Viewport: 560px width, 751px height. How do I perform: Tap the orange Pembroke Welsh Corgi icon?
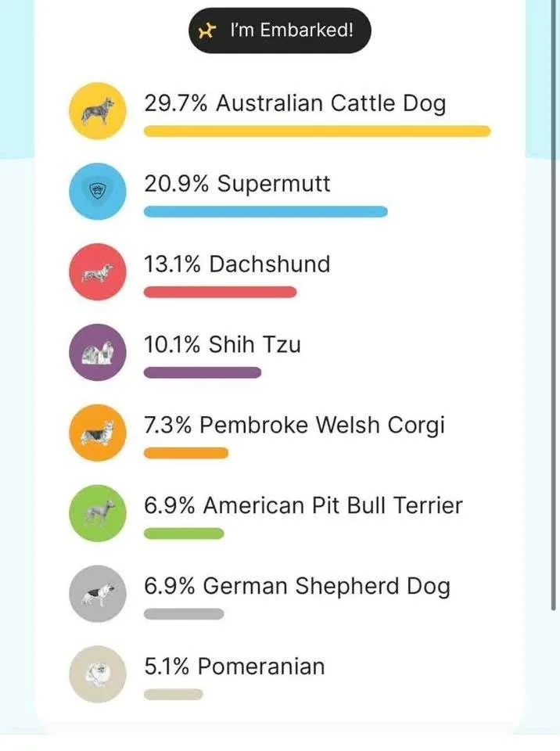[x=97, y=433]
